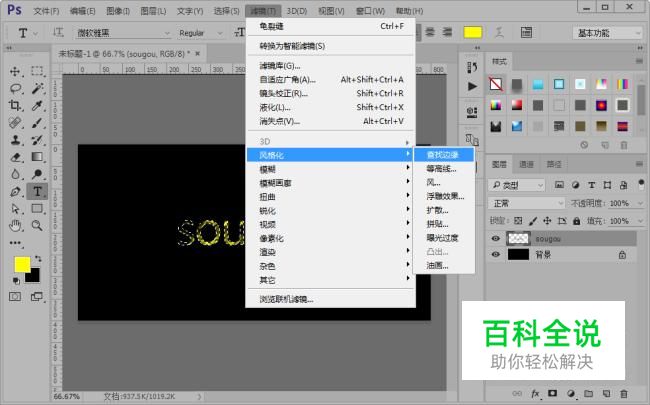Select the Dodge tool
This screenshot has height=405, width=650.
37,174
